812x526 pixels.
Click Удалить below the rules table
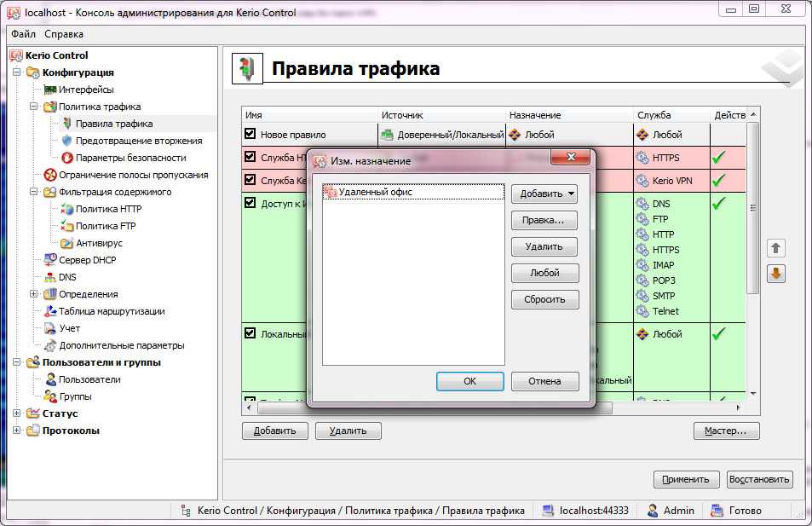point(348,431)
